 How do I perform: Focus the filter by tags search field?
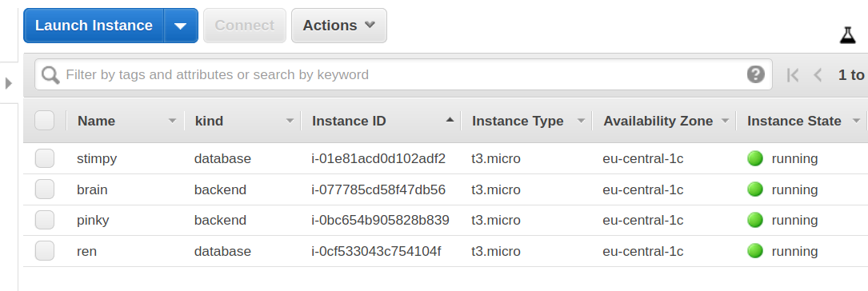[x=403, y=74]
